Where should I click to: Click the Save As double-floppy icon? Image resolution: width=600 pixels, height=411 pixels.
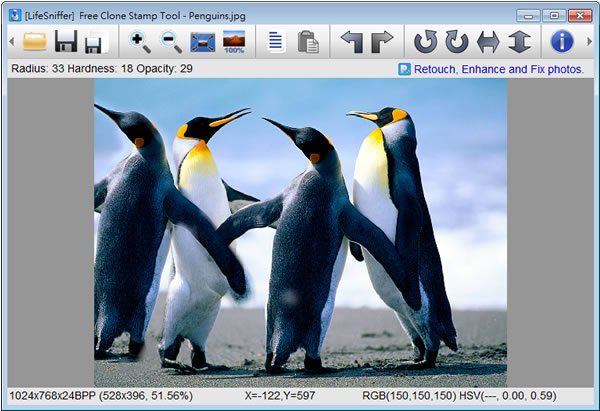[94, 42]
